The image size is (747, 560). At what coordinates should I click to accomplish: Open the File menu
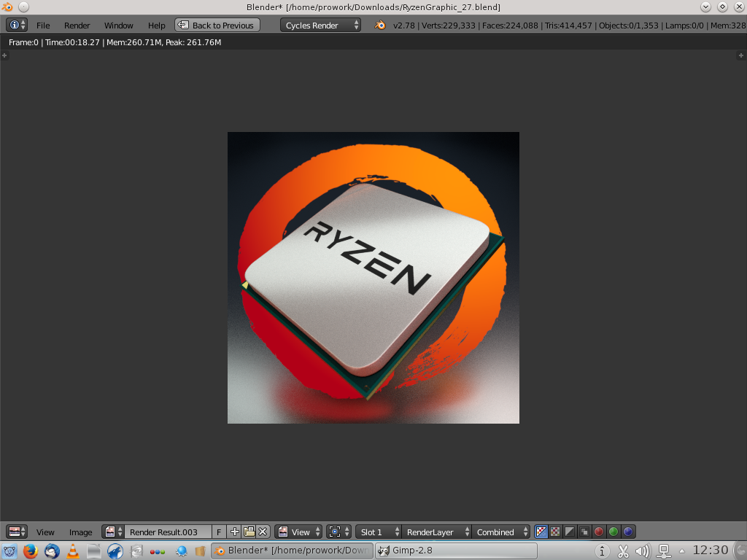coord(43,26)
